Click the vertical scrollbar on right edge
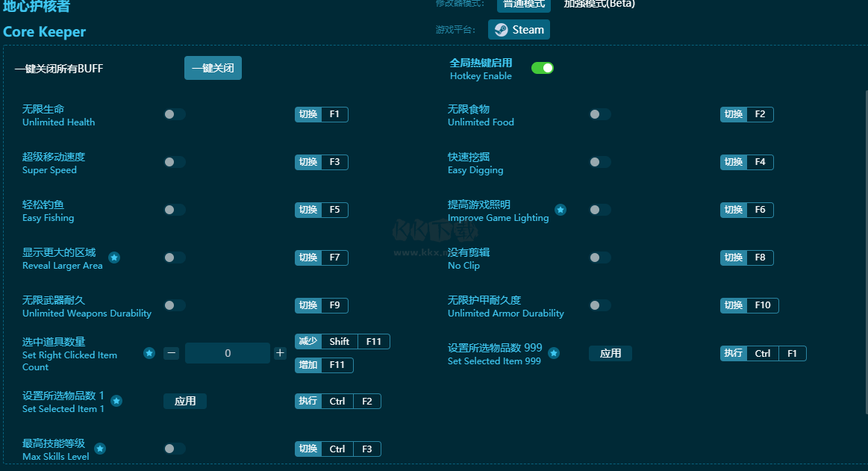This screenshot has width=868, height=471. click(x=866, y=252)
